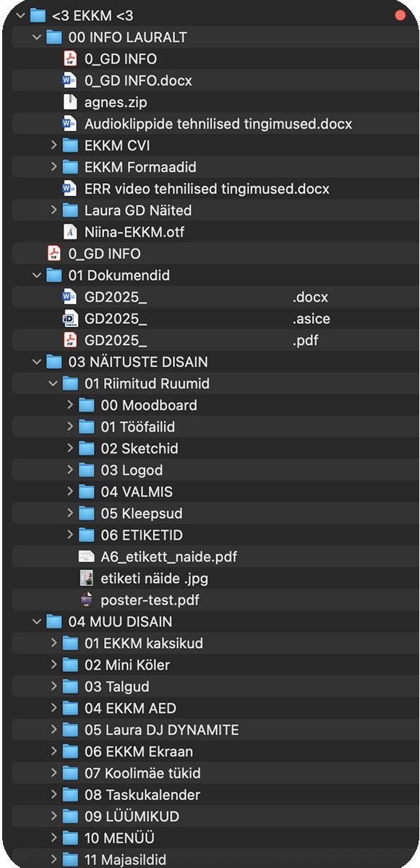The width and height of the screenshot is (420, 868).
Task: Click the GD2025_ .asice file icon
Action: pyautogui.click(x=70, y=318)
